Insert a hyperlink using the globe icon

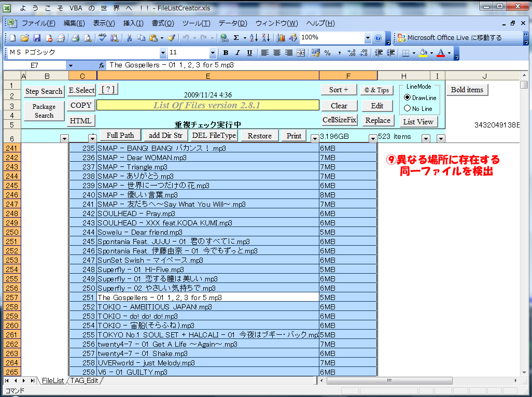coord(225,38)
